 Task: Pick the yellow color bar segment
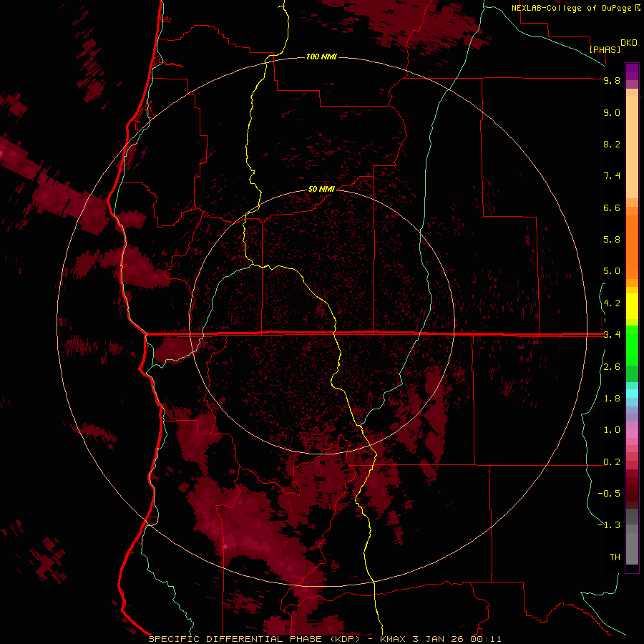pyautogui.click(x=632, y=306)
